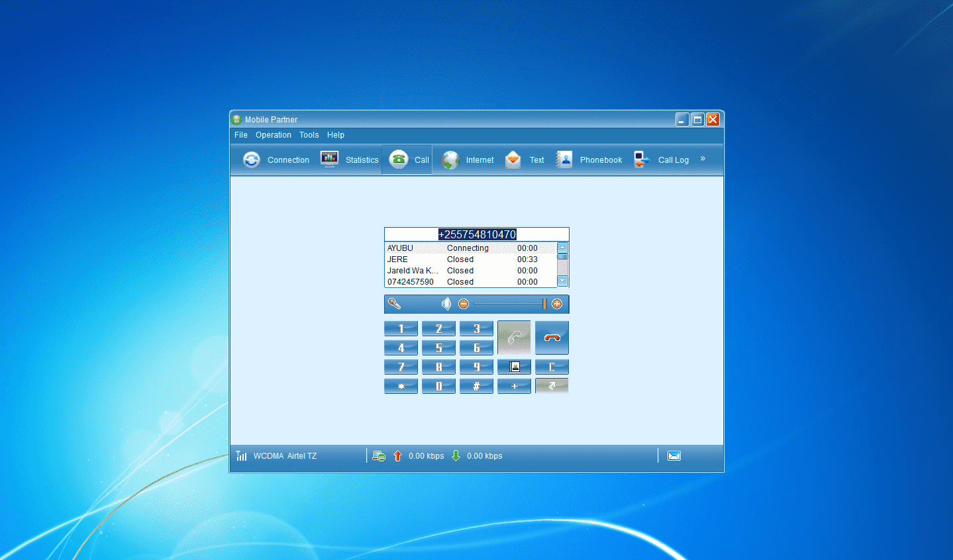The height and width of the screenshot is (560, 953).
Task: Click the + key on the dial pad
Action: (x=514, y=386)
